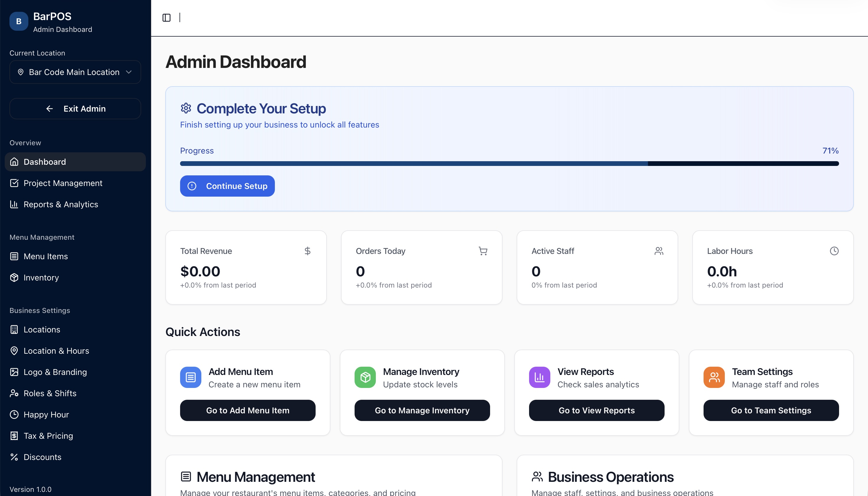
Task: Click the Quick Actions heading
Action: [203, 332]
